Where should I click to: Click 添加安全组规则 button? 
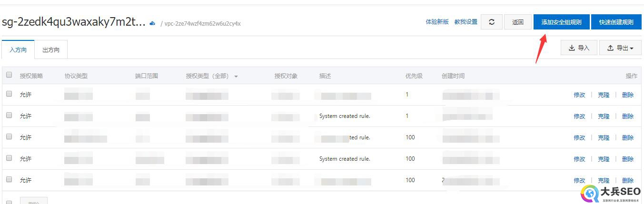[561, 22]
